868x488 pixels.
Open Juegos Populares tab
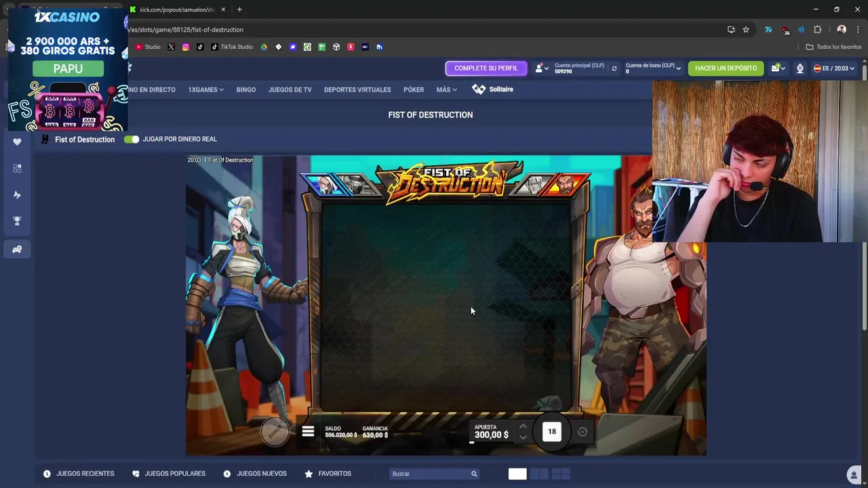click(x=168, y=474)
